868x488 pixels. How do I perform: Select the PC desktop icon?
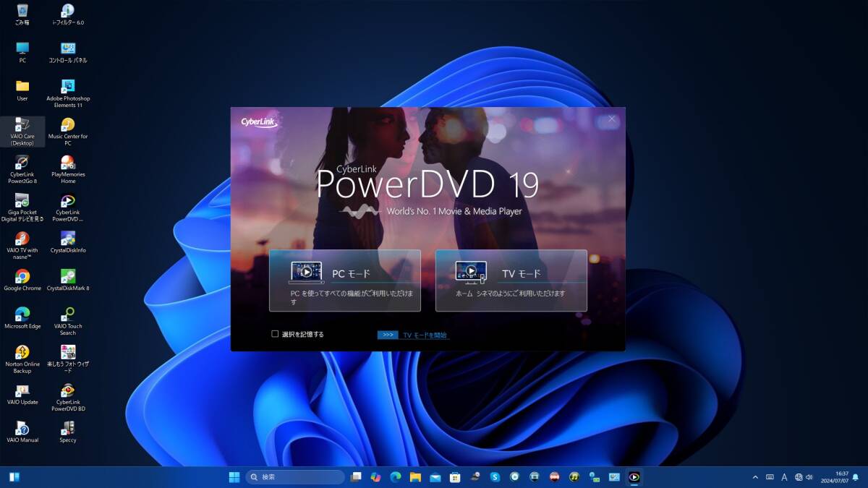pos(22,52)
